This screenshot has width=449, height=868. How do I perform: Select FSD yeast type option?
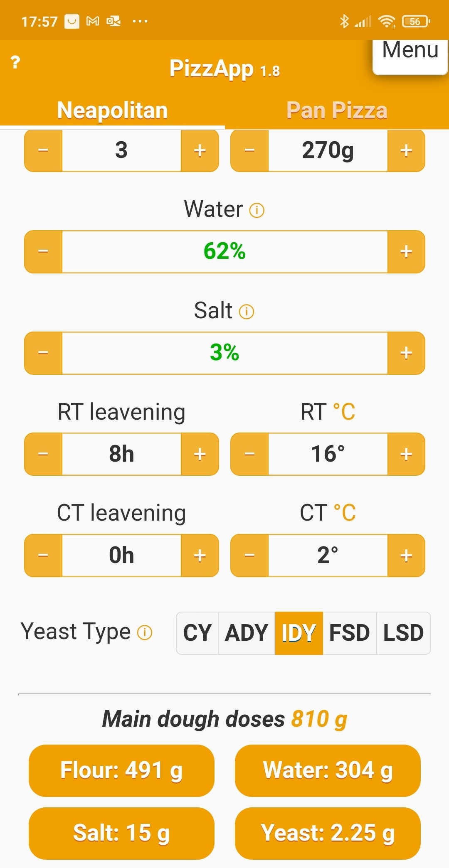349,633
